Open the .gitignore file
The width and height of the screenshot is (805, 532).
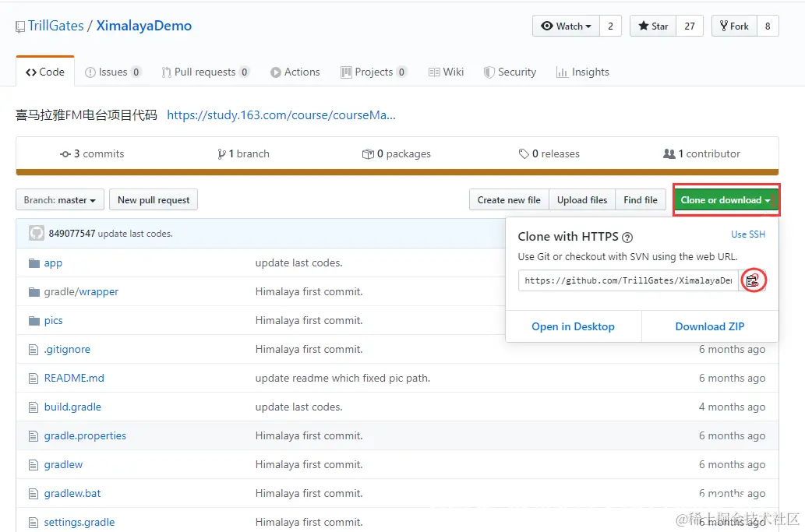click(x=67, y=349)
